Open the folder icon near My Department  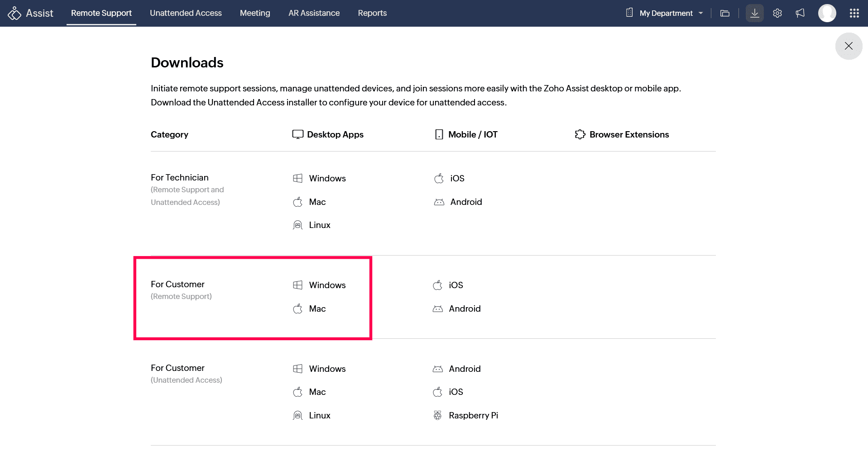[x=724, y=13]
